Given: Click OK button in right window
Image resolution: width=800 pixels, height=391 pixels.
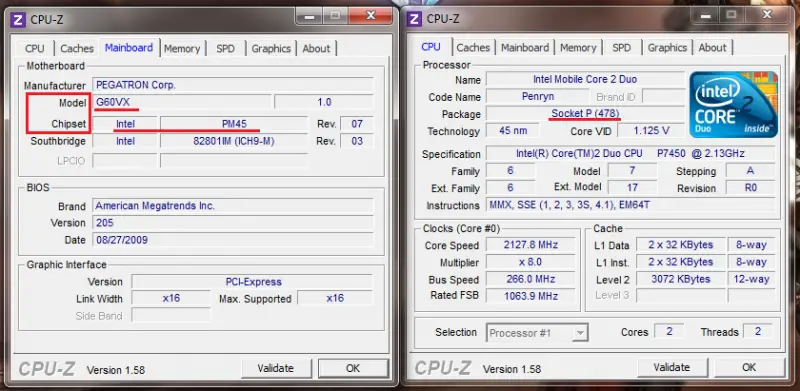Looking at the screenshot, I should [x=749, y=368].
